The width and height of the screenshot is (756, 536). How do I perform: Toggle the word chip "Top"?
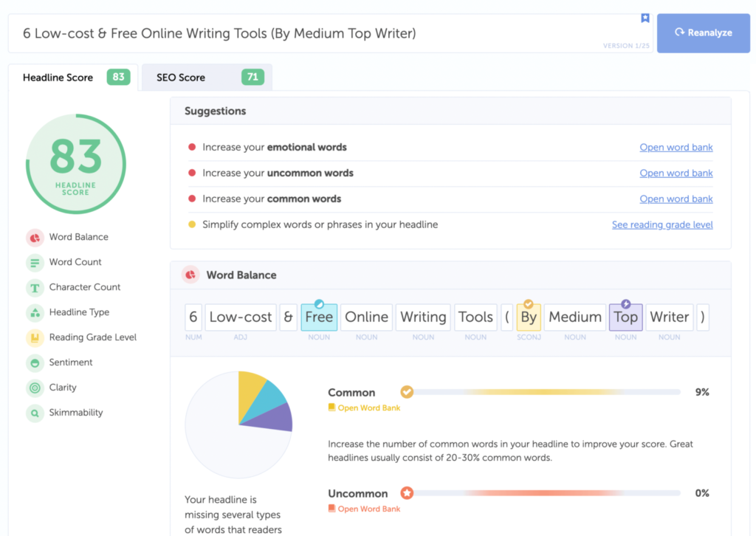pyautogui.click(x=625, y=317)
